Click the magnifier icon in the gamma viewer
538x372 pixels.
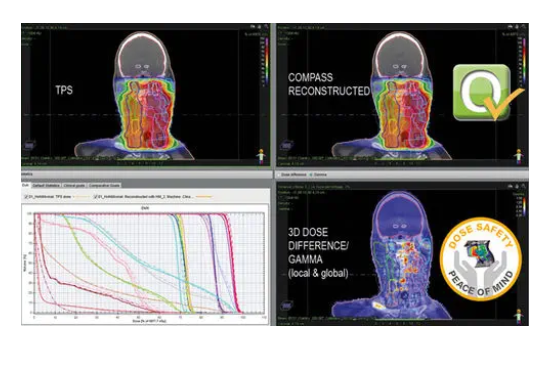524,186
